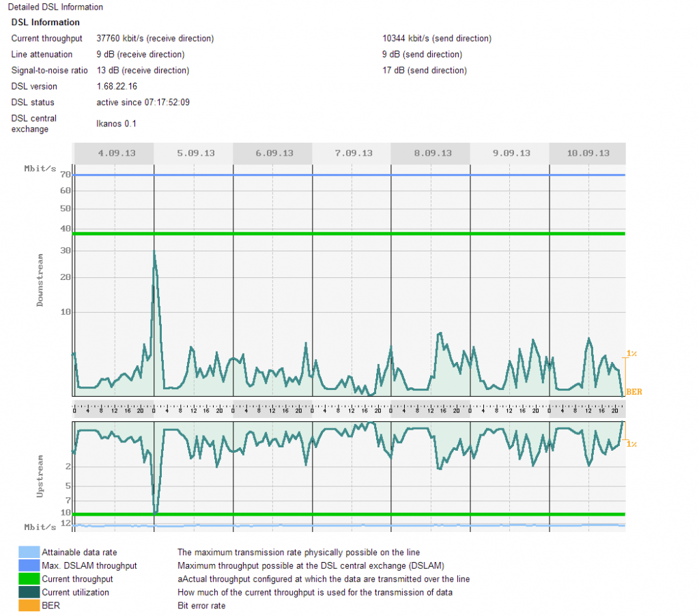Click the Max. DSLAM throughput color swatch

(29, 565)
